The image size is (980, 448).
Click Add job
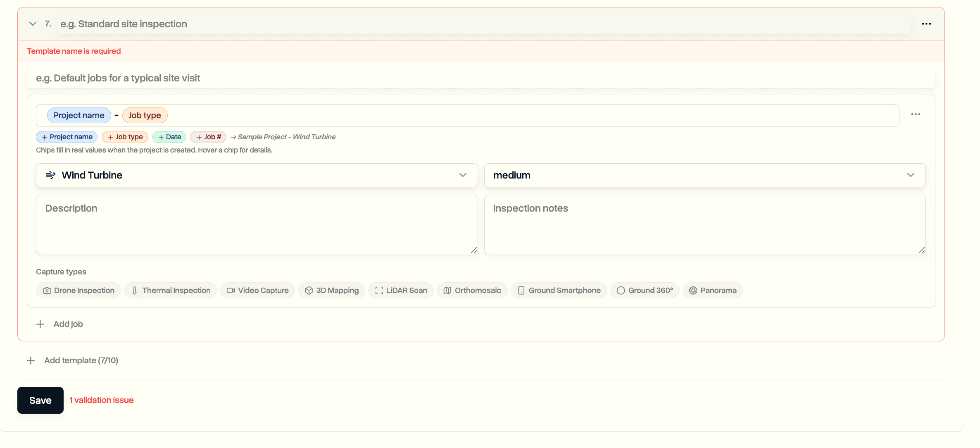click(59, 324)
